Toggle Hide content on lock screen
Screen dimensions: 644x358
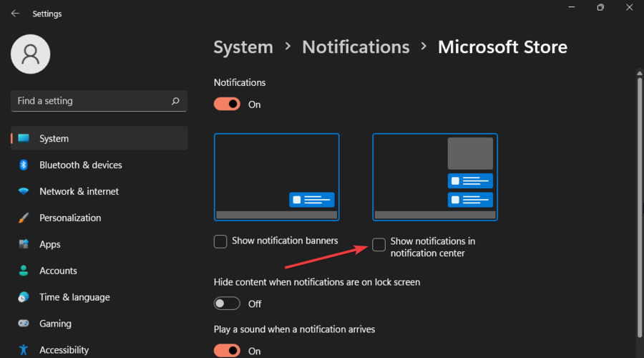click(228, 304)
